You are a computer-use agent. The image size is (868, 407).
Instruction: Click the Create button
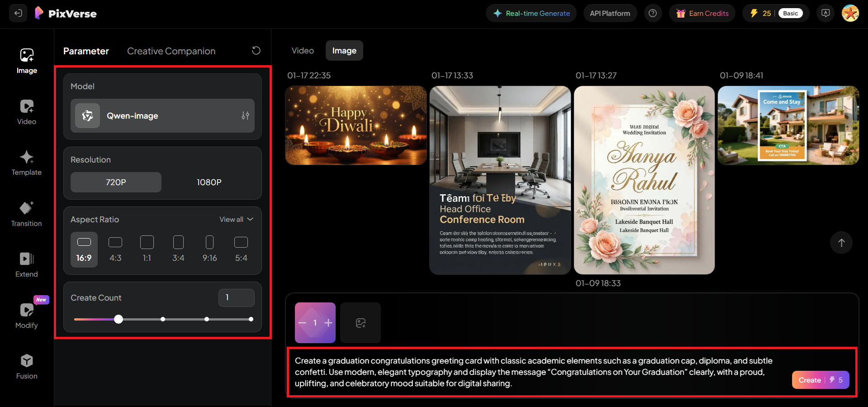pyautogui.click(x=821, y=380)
